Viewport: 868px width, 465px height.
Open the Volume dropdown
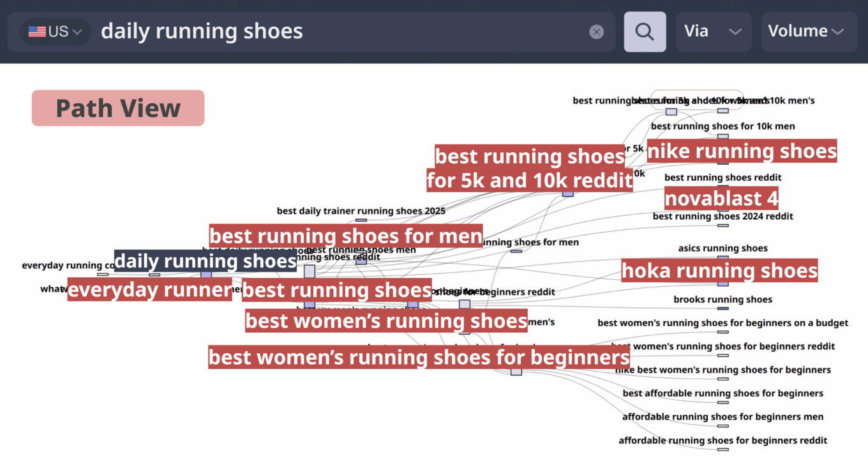pyautogui.click(x=809, y=31)
